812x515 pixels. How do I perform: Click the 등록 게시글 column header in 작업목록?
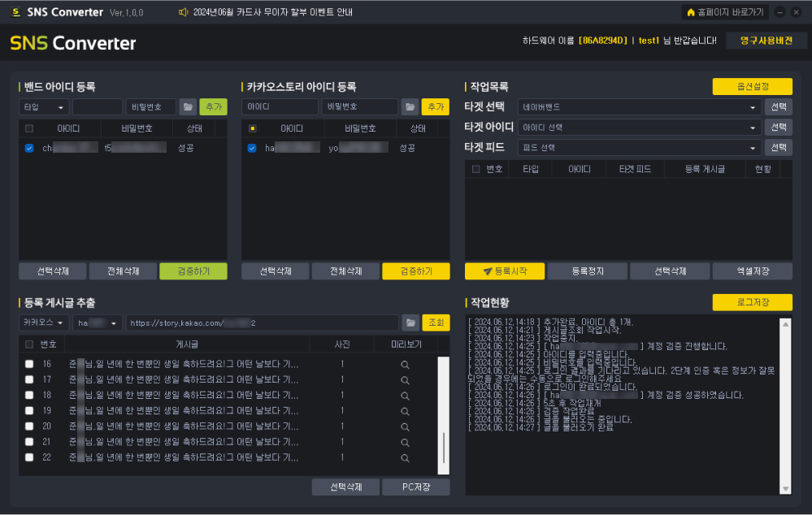[705, 169]
